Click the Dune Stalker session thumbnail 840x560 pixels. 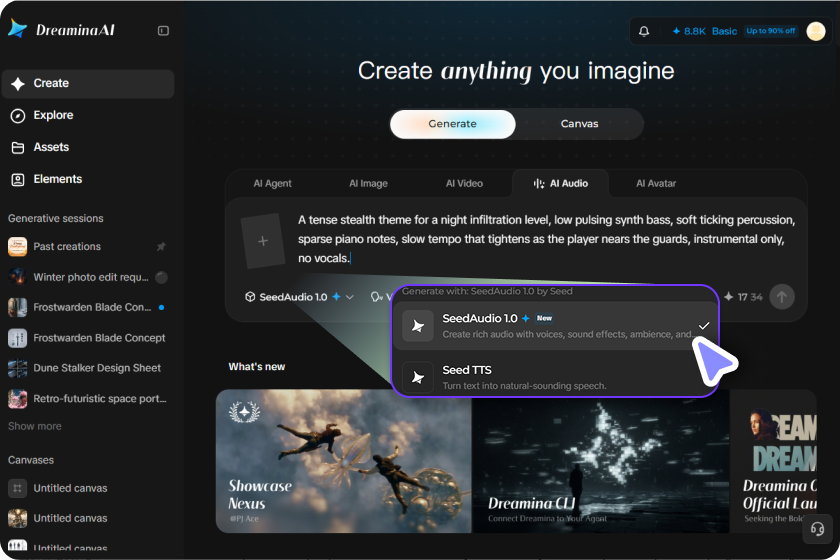17,368
